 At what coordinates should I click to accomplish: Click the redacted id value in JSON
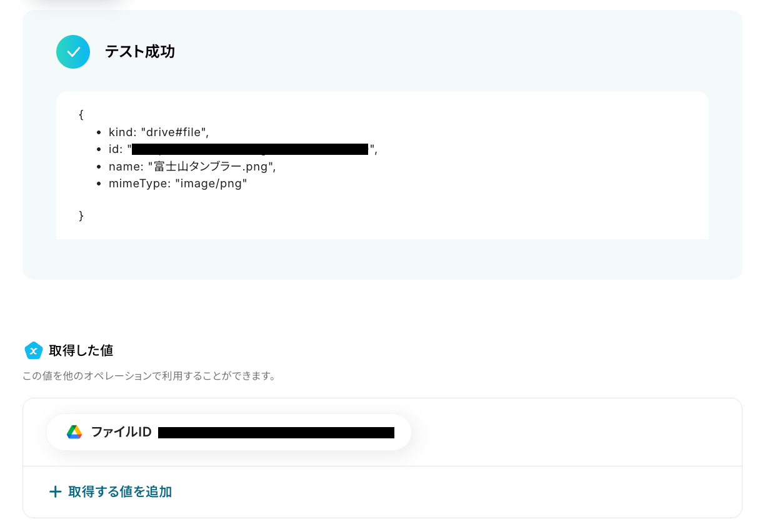click(x=250, y=149)
